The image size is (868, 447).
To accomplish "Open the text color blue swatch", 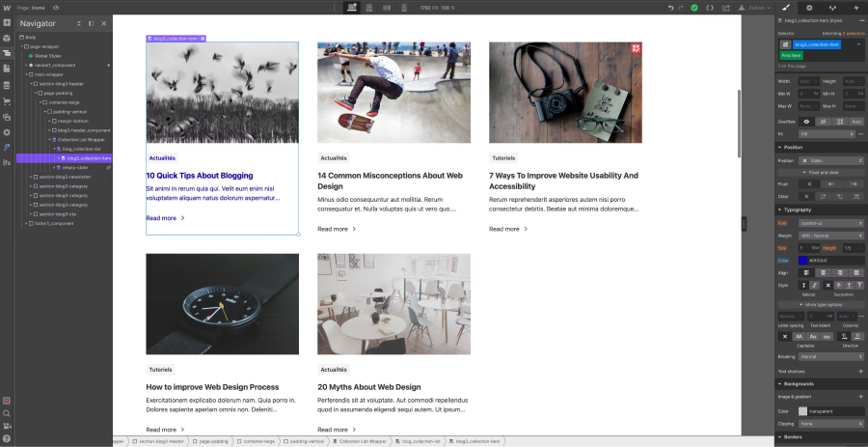I will [802, 261].
